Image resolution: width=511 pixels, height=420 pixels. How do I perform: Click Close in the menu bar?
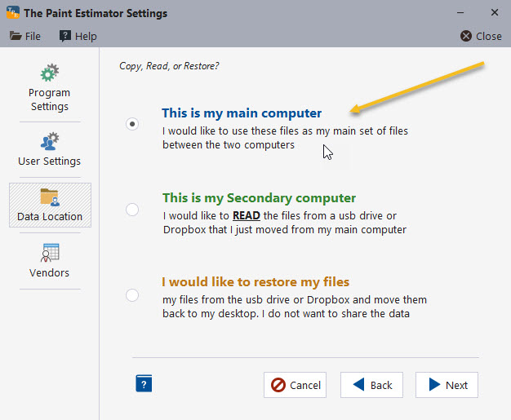click(x=481, y=36)
